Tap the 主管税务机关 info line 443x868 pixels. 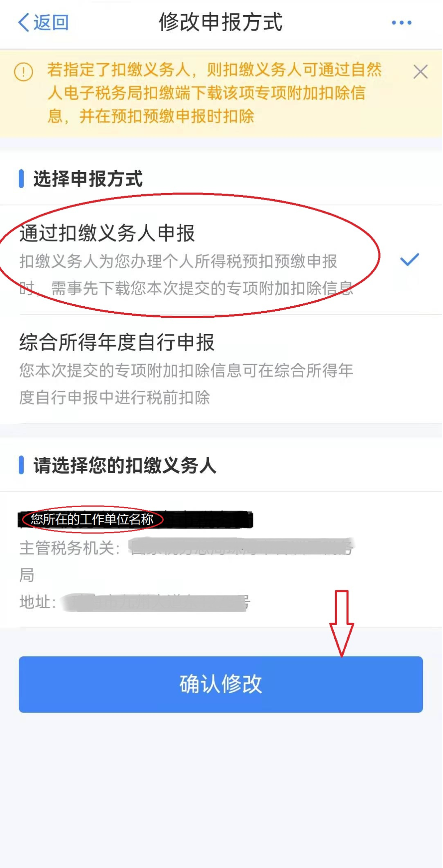pos(187,561)
